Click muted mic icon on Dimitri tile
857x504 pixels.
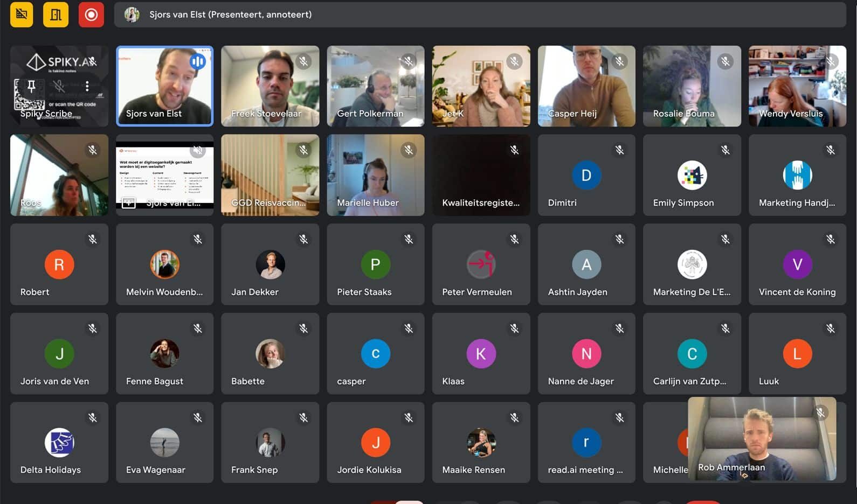click(620, 150)
